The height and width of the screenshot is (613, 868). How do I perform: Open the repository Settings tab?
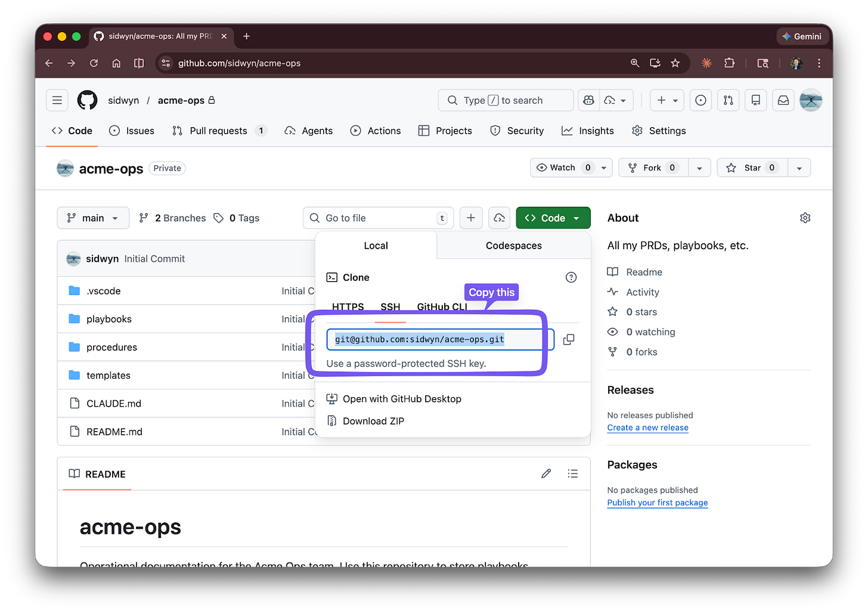point(659,131)
